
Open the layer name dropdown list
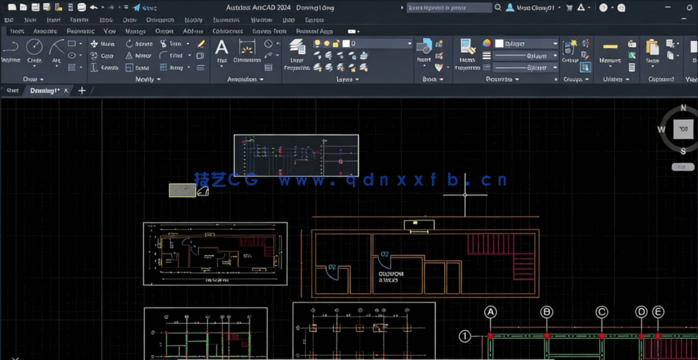pos(410,44)
